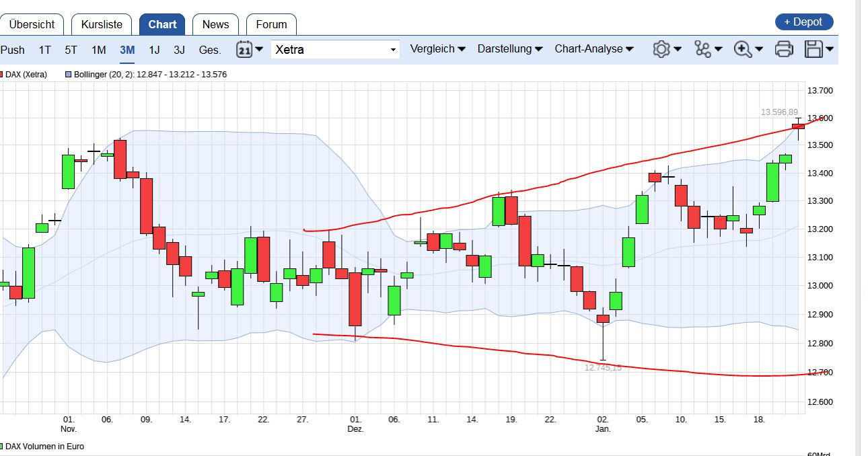The width and height of the screenshot is (868, 456).
Task: Click the print chart icon
Action: click(783, 49)
